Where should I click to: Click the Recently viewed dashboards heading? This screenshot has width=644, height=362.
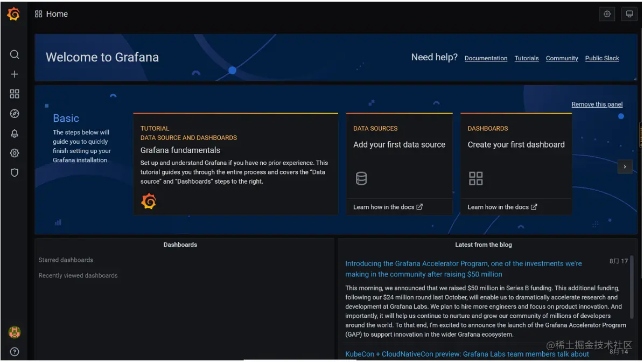click(78, 276)
